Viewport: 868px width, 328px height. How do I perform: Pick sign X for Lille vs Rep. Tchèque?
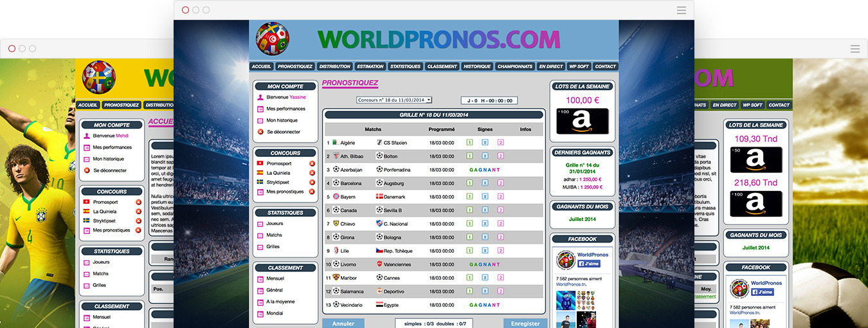click(485, 251)
